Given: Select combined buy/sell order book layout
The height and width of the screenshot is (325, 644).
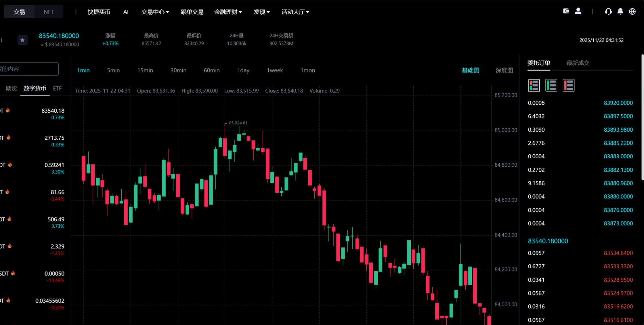Looking at the screenshot, I should pyautogui.click(x=534, y=85).
